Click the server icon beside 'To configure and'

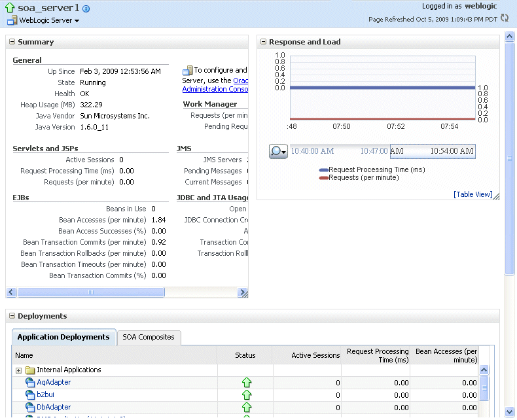187,70
